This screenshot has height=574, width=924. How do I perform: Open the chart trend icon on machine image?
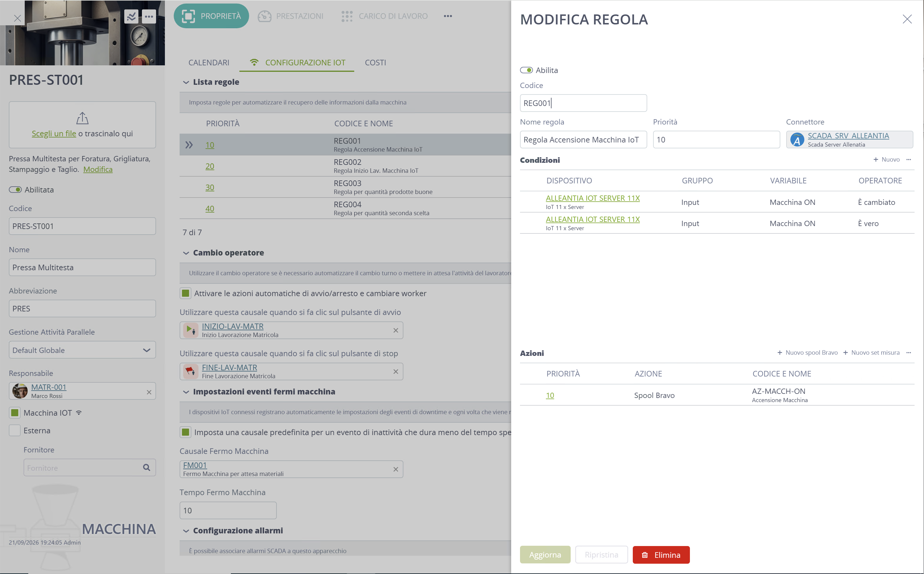(x=131, y=16)
